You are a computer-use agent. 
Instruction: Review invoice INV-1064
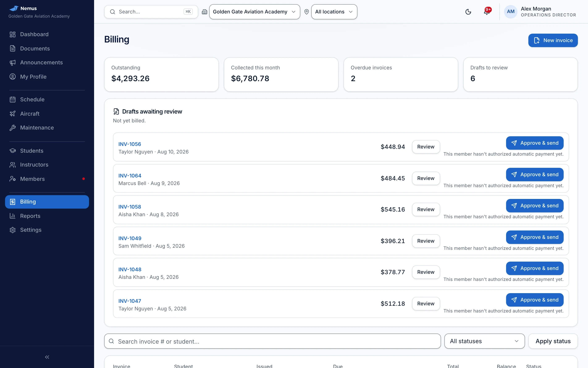(x=426, y=178)
